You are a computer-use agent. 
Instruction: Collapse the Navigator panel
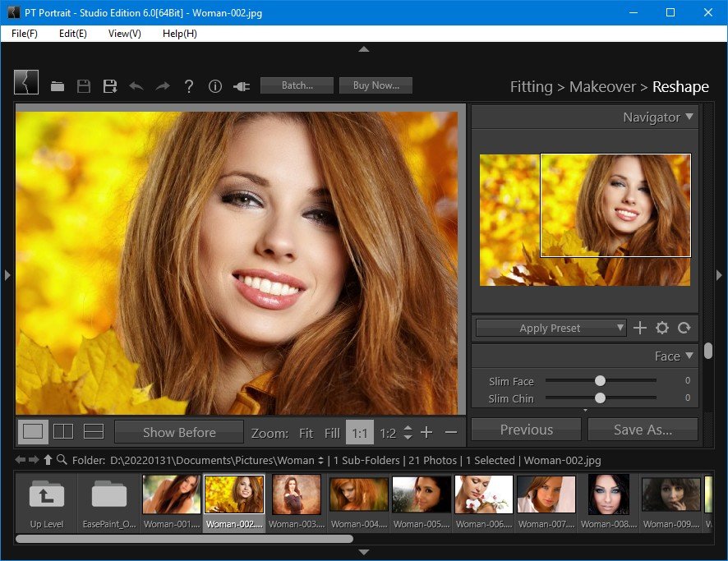tap(689, 117)
